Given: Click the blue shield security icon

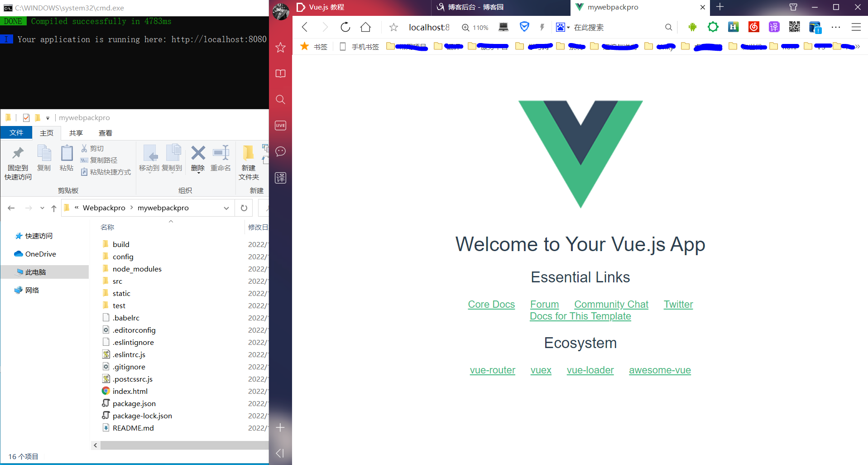Looking at the screenshot, I should (x=524, y=27).
